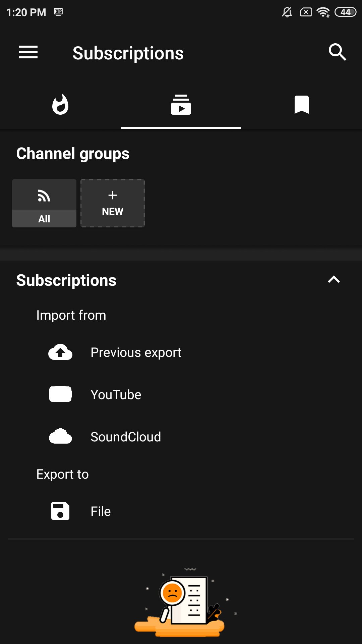Switch to the Trending flame tab
Screen dimensions: 362x644
click(60, 105)
